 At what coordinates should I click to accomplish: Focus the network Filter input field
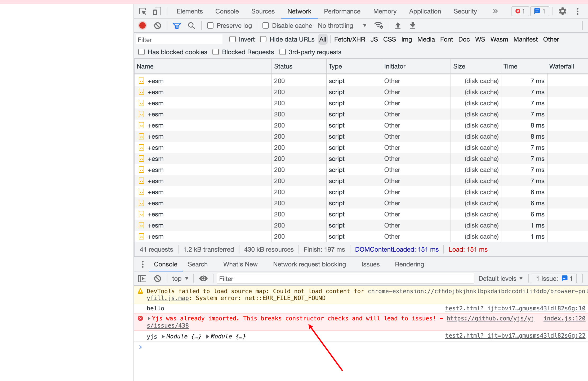tap(179, 40)
